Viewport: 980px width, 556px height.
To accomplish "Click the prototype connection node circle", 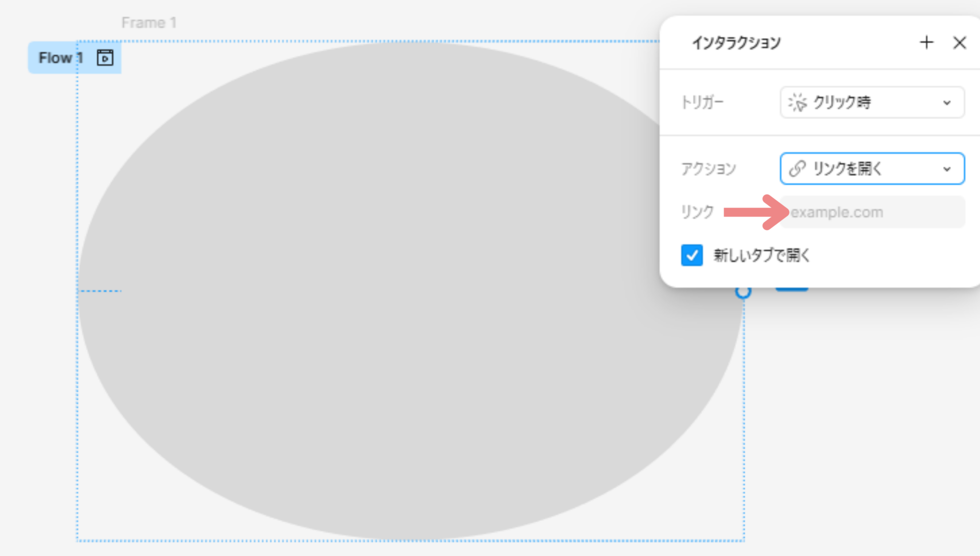I will click(743, 292).
